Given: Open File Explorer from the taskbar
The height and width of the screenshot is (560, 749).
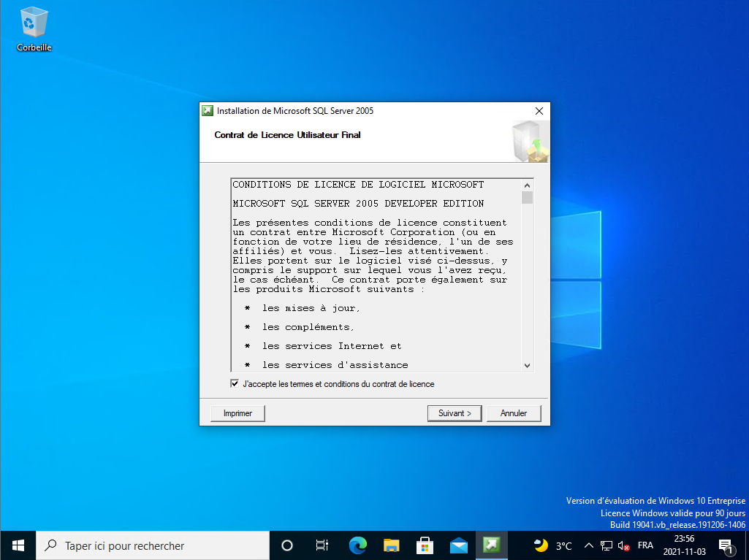Looking at the screenshot, I should click(392, 545).
